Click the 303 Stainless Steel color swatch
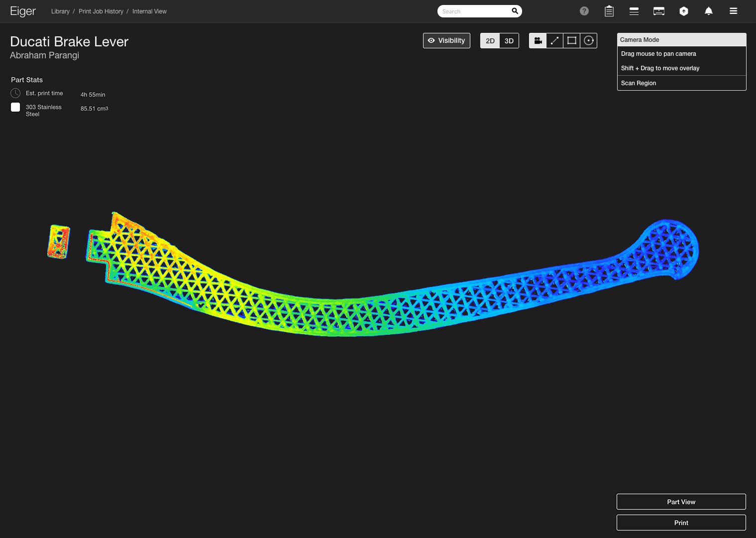The image size is (756, 538). coord(15,107)
